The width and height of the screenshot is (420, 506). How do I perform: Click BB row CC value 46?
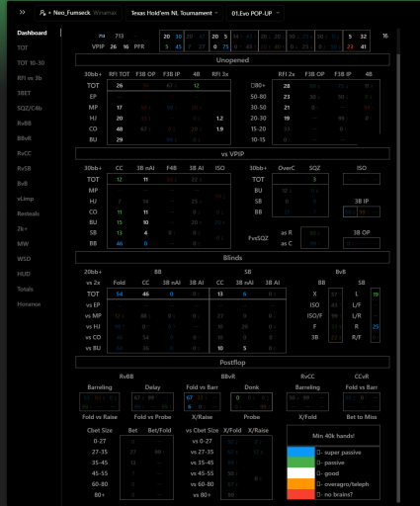120,244
